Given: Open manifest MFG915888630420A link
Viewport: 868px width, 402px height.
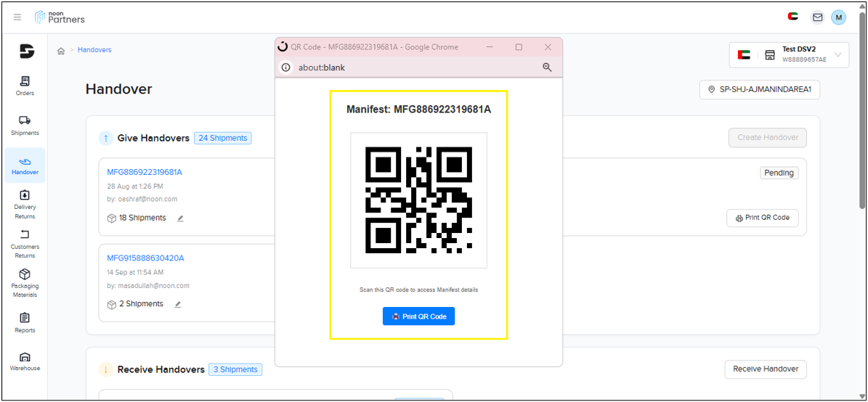Looking at the screenshot, I should [145, 258].
